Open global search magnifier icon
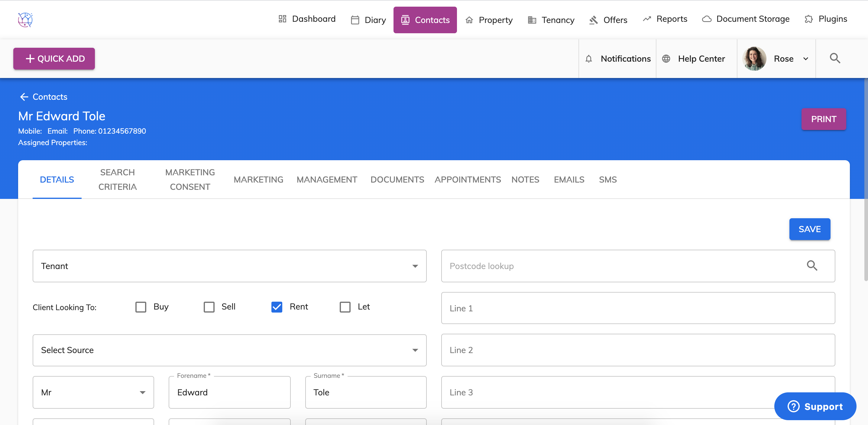Image resolution: width=868 pixels, height=425 pixels. (835, 58)
